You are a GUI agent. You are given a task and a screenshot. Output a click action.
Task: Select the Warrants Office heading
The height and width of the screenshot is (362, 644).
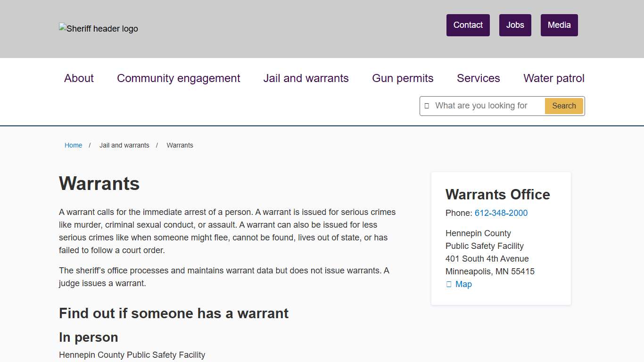498,194
